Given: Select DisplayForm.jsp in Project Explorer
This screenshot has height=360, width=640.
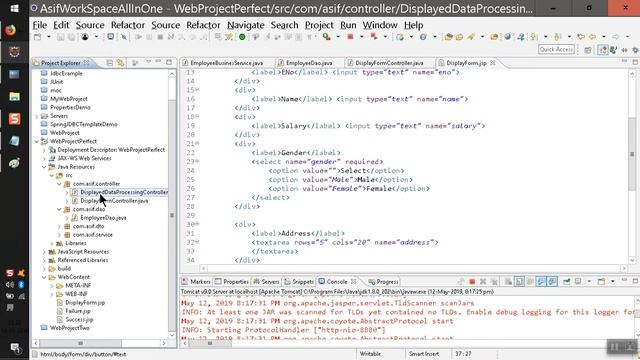Looking at the screenshot, I should tap(85, 302).
